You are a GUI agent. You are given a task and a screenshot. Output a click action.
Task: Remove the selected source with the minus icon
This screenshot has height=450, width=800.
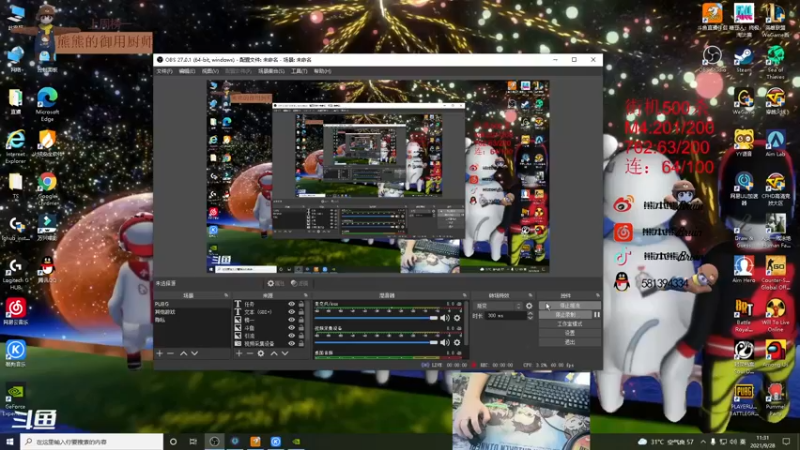click(x=249, y=353)
